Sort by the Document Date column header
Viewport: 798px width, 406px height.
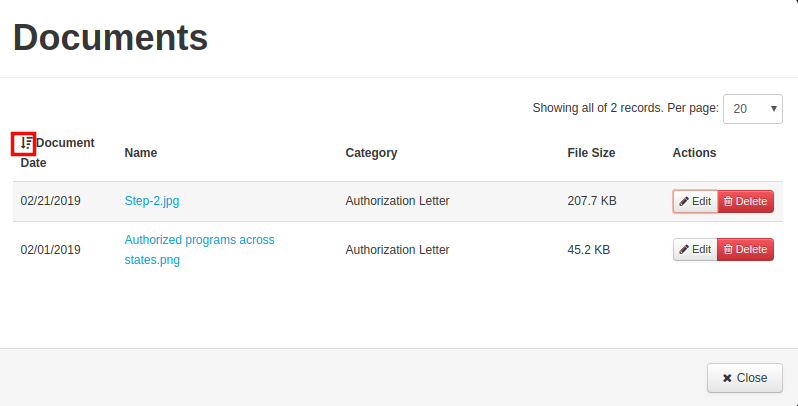pos(58,153)
